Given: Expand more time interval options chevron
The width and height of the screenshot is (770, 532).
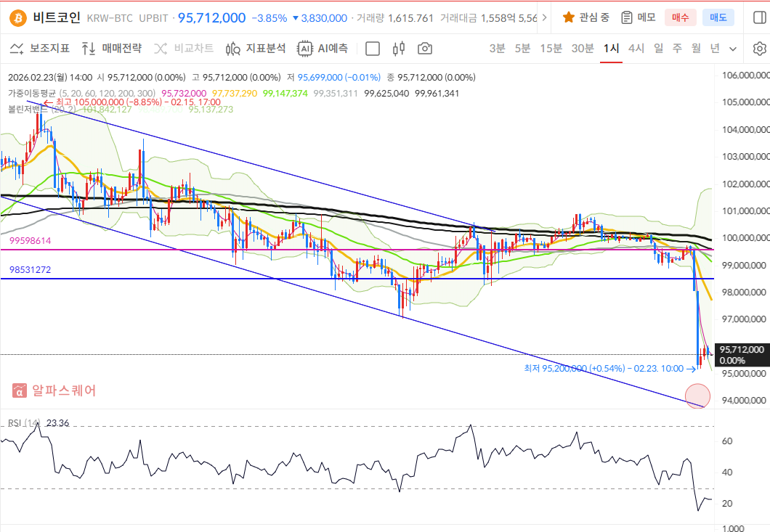Looking at the screenshot, I should 732,49.
